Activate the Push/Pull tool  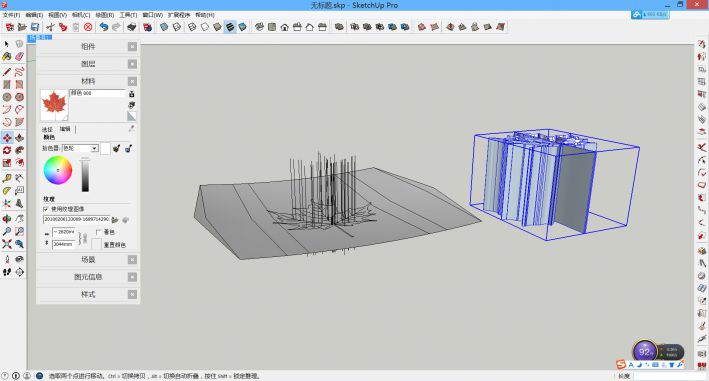pos(19,138)
